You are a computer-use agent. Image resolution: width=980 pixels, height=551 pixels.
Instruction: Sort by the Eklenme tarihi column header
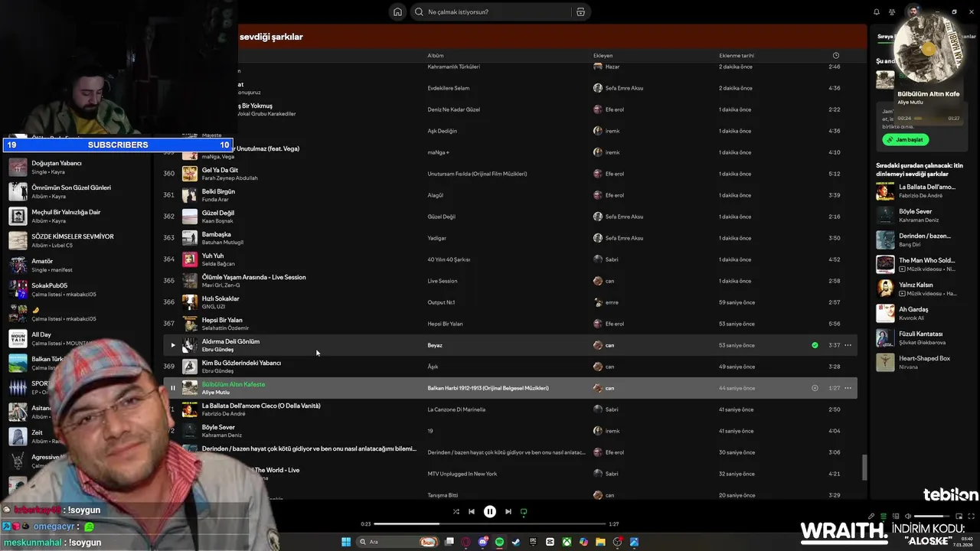point(737,56)
